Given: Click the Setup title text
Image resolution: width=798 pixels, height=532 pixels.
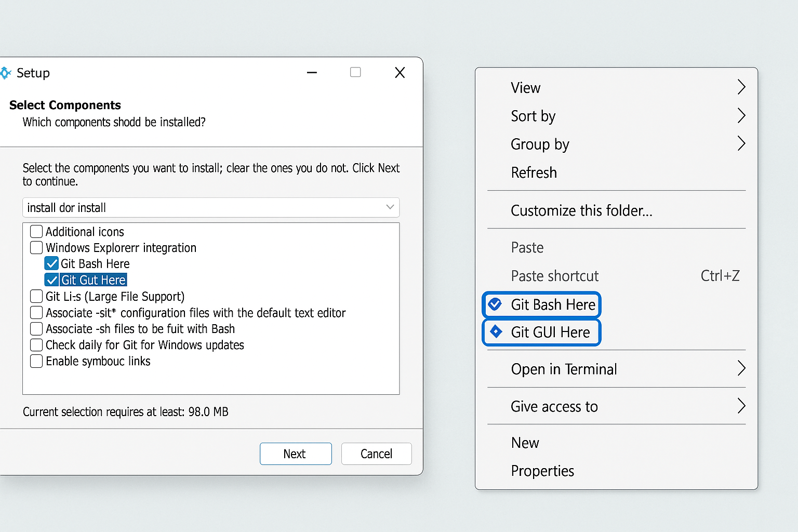Looking at the screenshot, I should coord(33,73).
